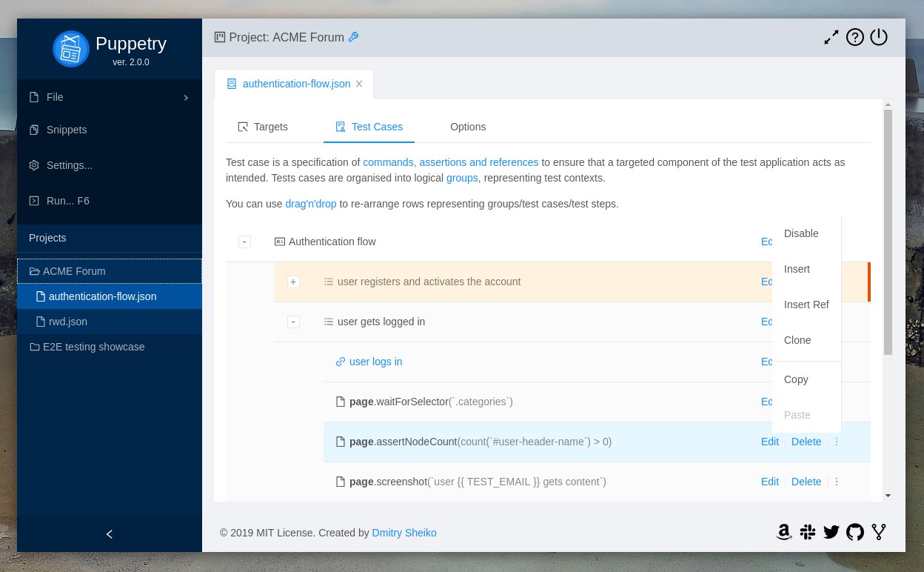The image size is (924, 572).
Task: Click the folder icon beside E2E testing showcase
Action: click(34, 347)
